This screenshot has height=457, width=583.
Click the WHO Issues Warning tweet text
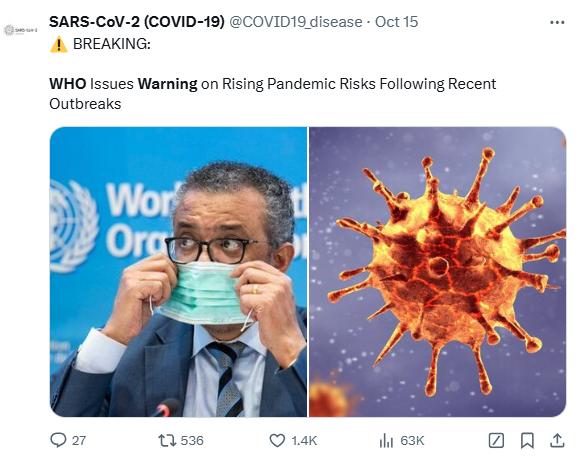[273, 93]
